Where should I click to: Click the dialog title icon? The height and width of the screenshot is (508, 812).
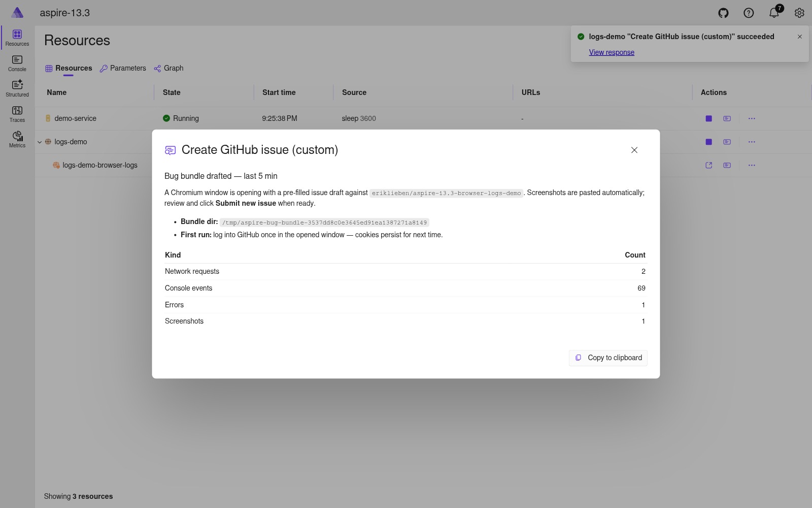click(171, 150)
